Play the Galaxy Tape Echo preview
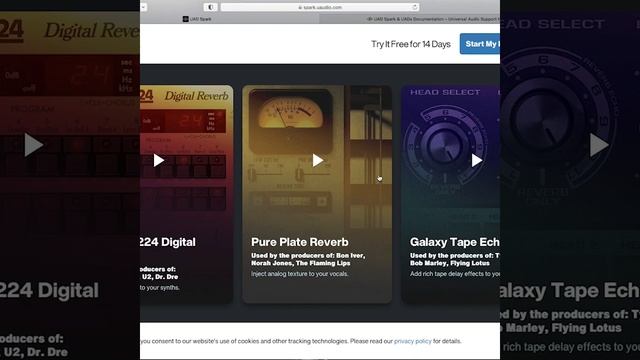 pyautogui.click(x=477, y=160)
